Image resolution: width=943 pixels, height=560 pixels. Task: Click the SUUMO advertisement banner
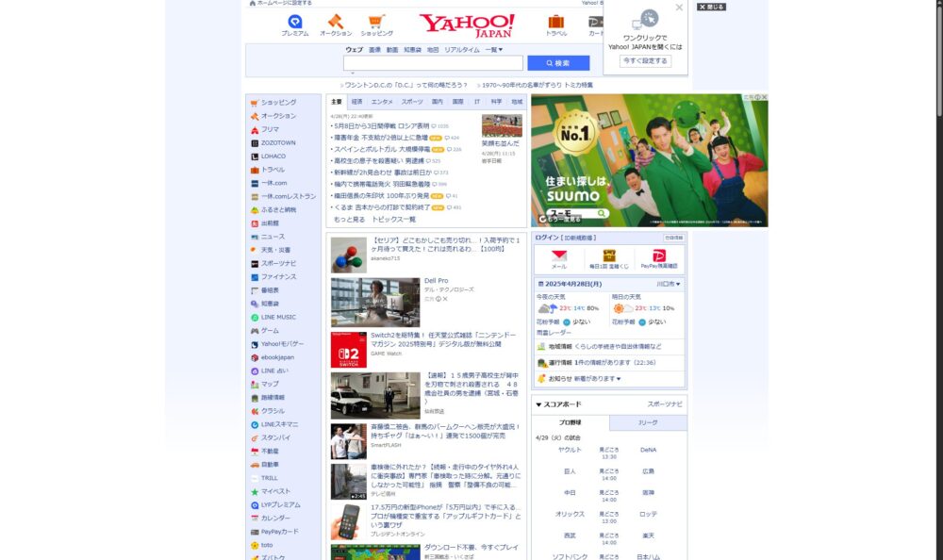pos(649,160)
